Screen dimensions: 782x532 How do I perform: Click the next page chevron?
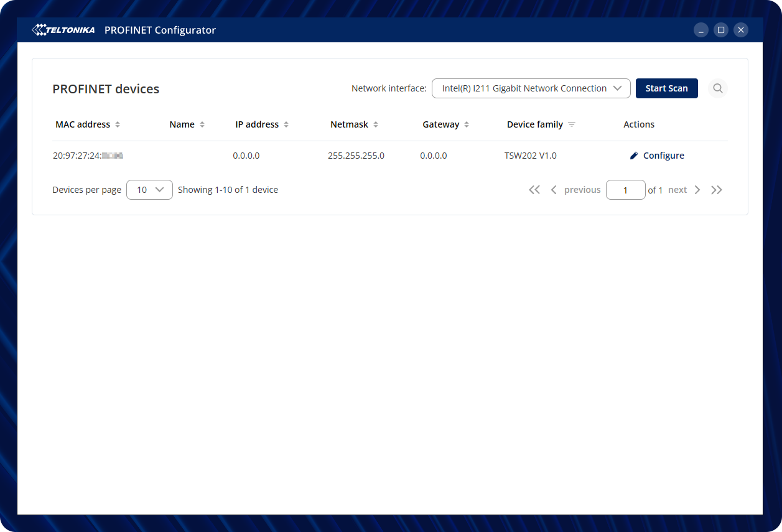tap(697, 190)
